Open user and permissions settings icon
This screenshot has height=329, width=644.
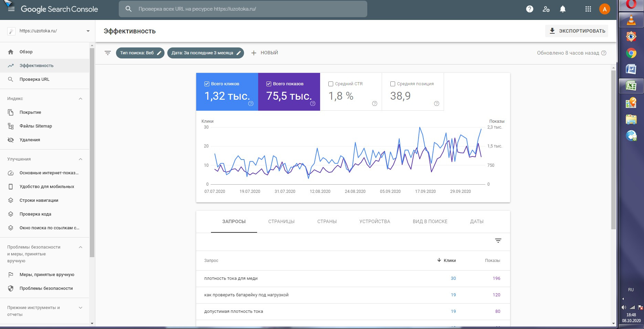pyautogui.click(x=546, y=9)
